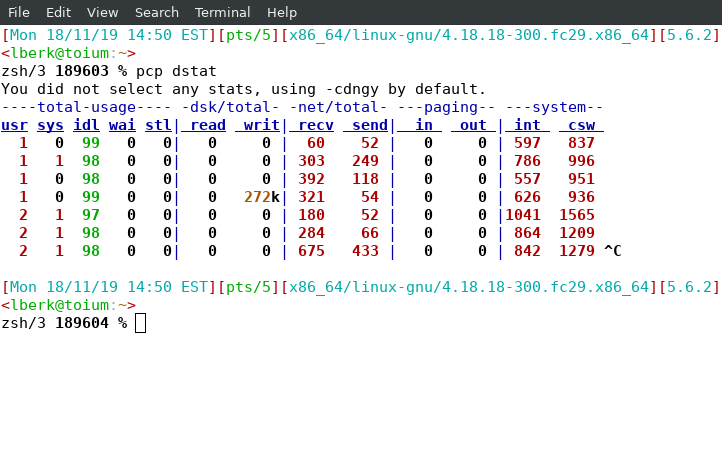Click the csw value '837'
The image size is (722, 459).
tap(581, 143)
